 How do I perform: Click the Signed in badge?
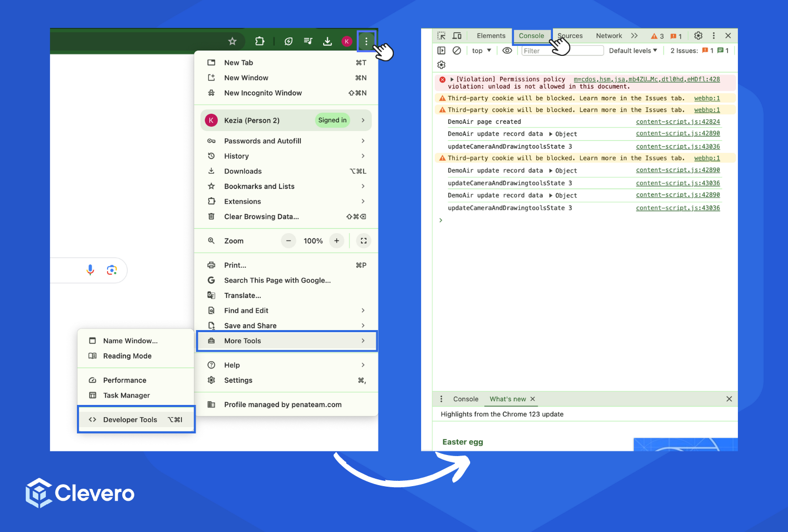coord(333,120)
